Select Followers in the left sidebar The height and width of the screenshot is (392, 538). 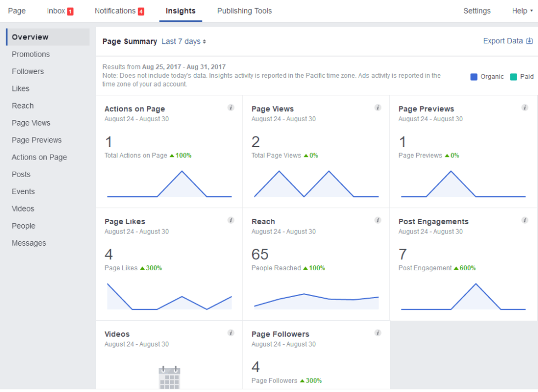coord(28,71)
